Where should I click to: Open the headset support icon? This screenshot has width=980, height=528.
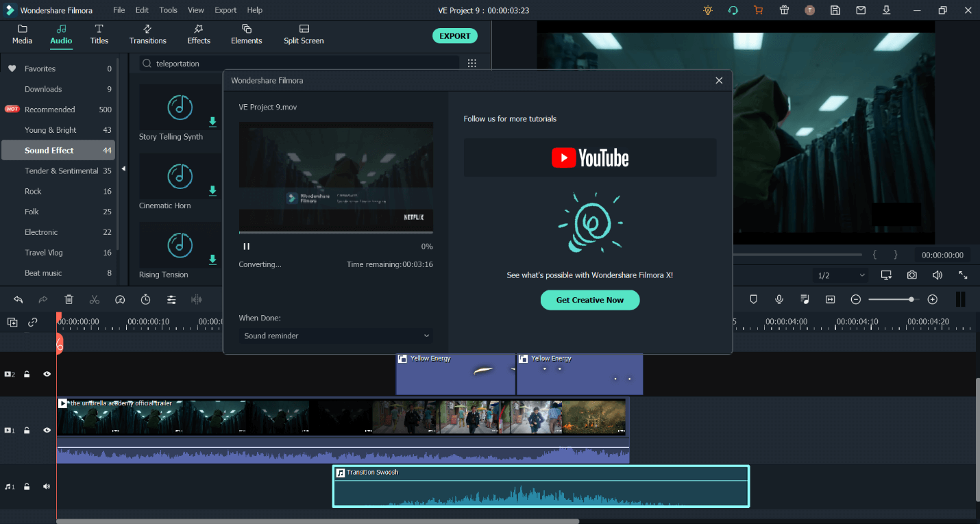coord(733,10)
